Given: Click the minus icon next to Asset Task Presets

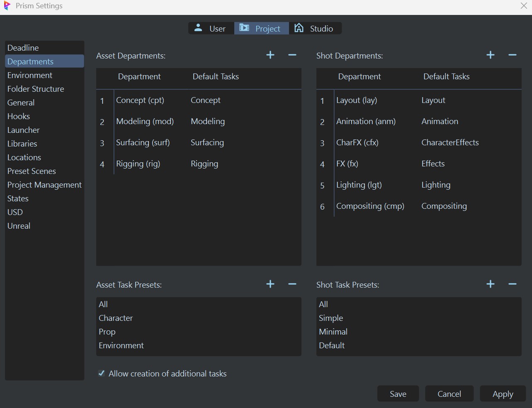Looking at the screenshot, I should [x=292, y=284].
